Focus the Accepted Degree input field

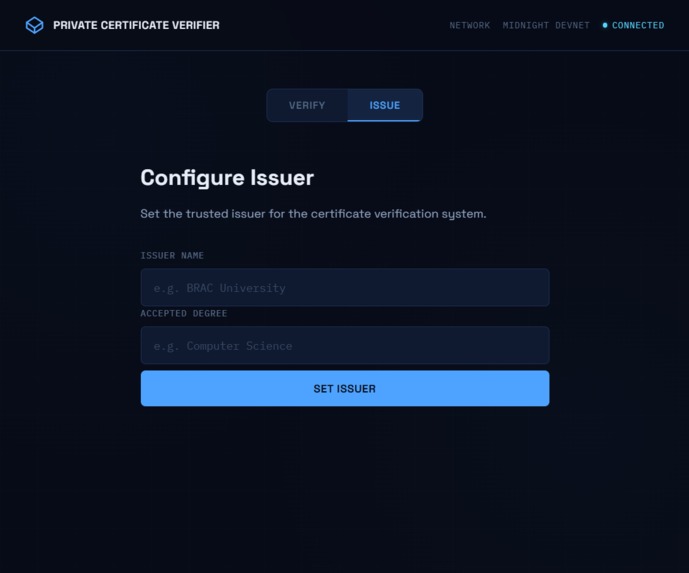pyautogui.click(x=345, y=345)
